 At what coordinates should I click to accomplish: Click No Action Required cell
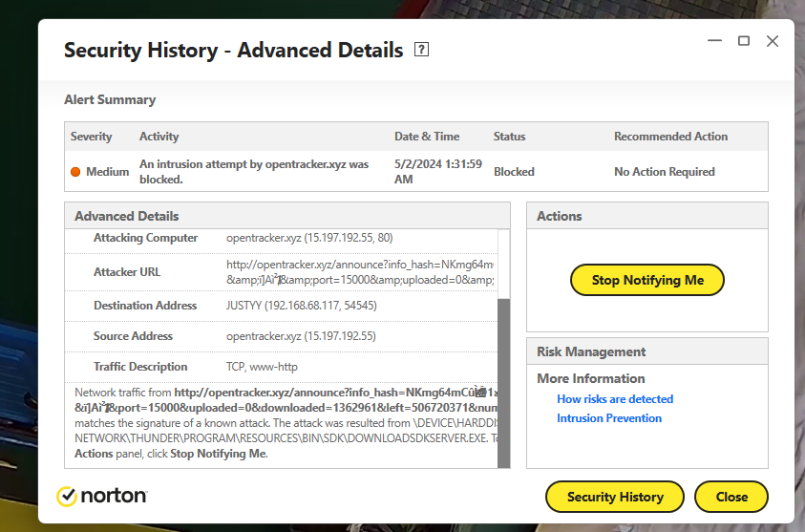point(665,172)
